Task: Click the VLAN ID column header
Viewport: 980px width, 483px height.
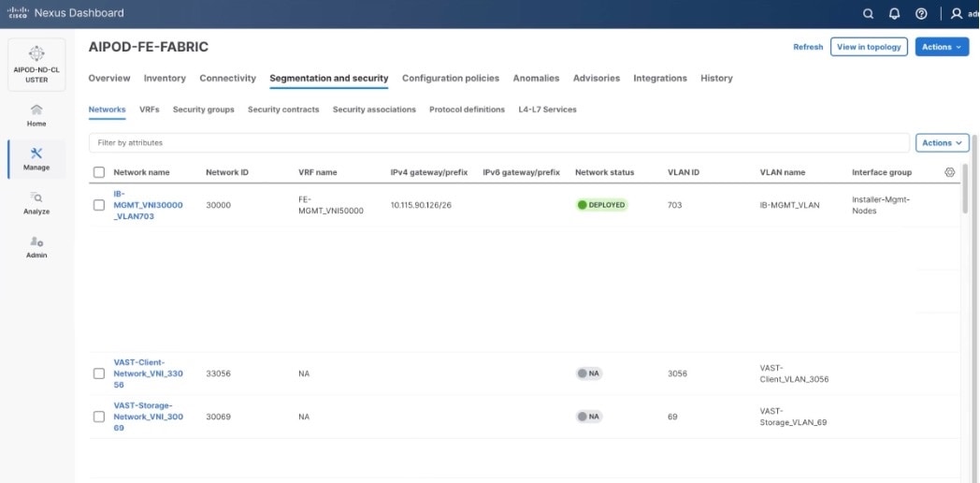Action: click(x=684, y=172)
